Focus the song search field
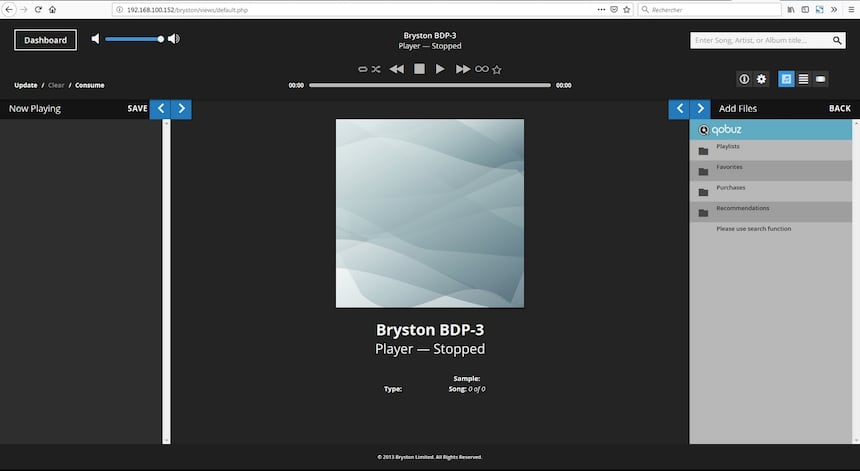 (x=760, y=40)
